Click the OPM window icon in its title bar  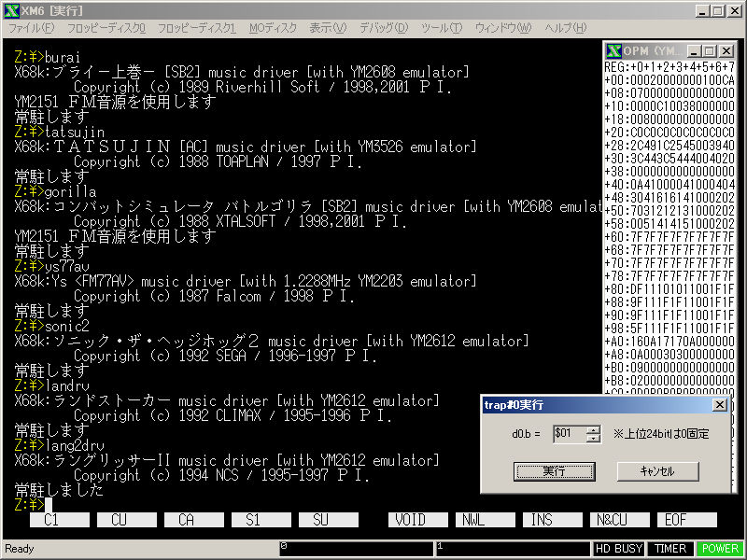tap(614, 50)
